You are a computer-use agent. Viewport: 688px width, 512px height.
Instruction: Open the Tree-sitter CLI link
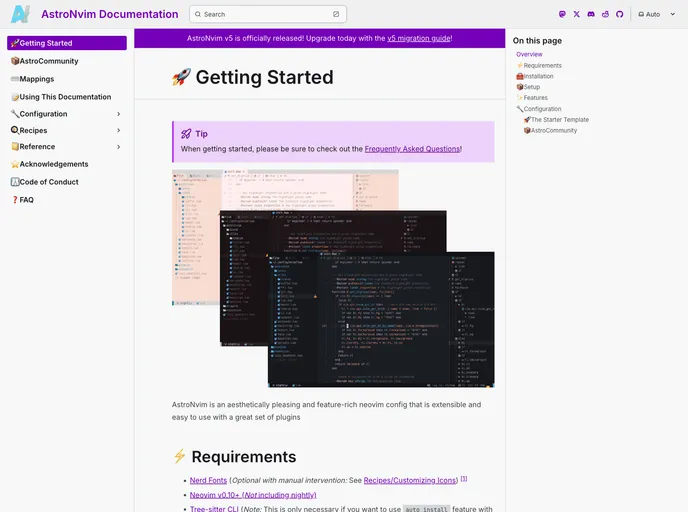coord(214,508)
